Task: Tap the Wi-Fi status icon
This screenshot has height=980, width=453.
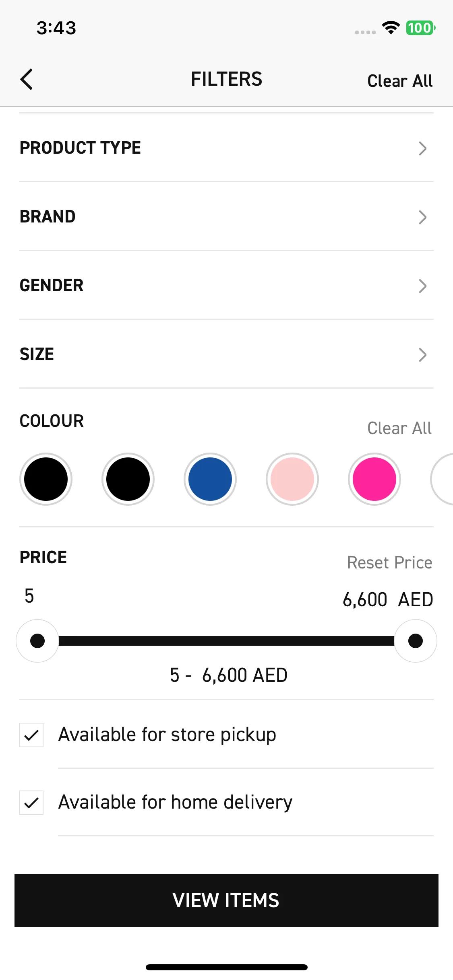Action: pos(391,28)
